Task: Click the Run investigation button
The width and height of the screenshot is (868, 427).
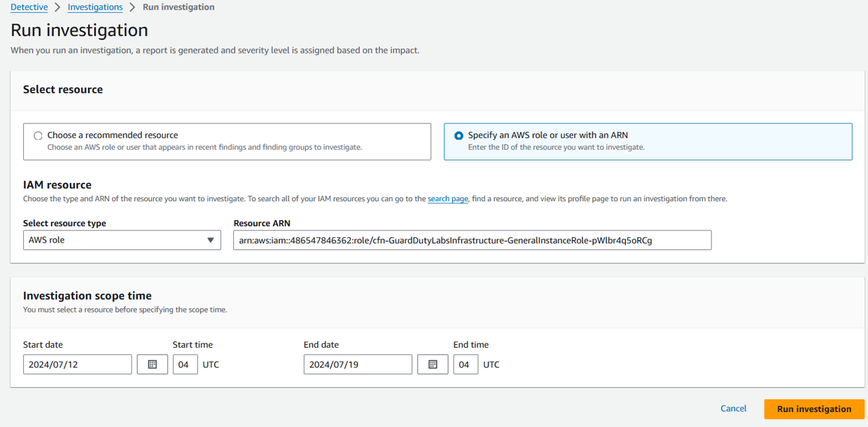Action: tap(814, 409)
